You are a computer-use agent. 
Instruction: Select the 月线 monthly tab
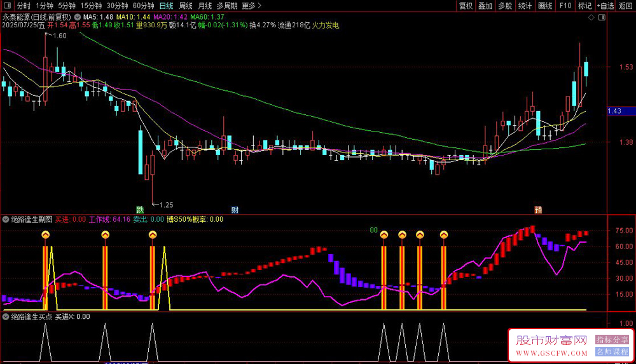(205, 6)
